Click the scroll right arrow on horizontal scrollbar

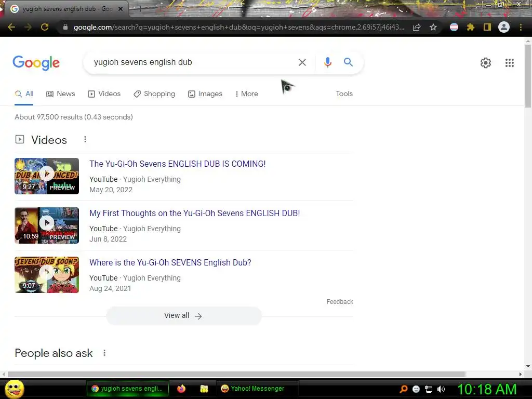[x=521, y=374]
